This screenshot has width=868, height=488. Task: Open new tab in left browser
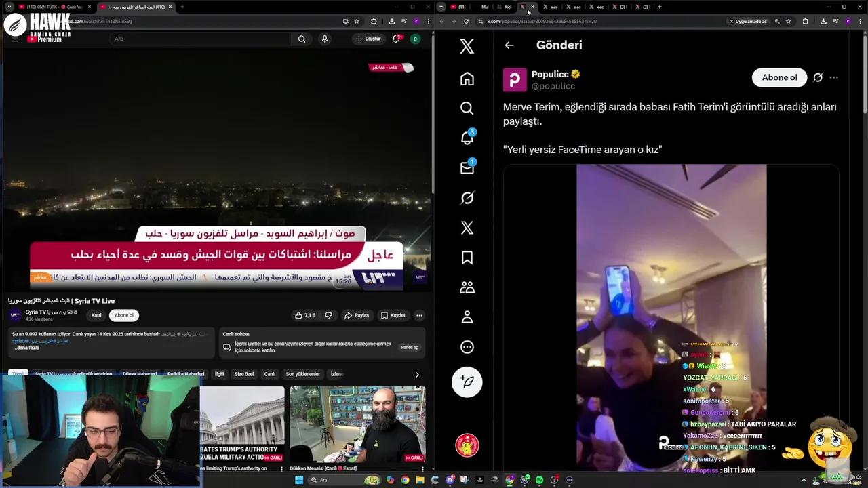[182, 7]
